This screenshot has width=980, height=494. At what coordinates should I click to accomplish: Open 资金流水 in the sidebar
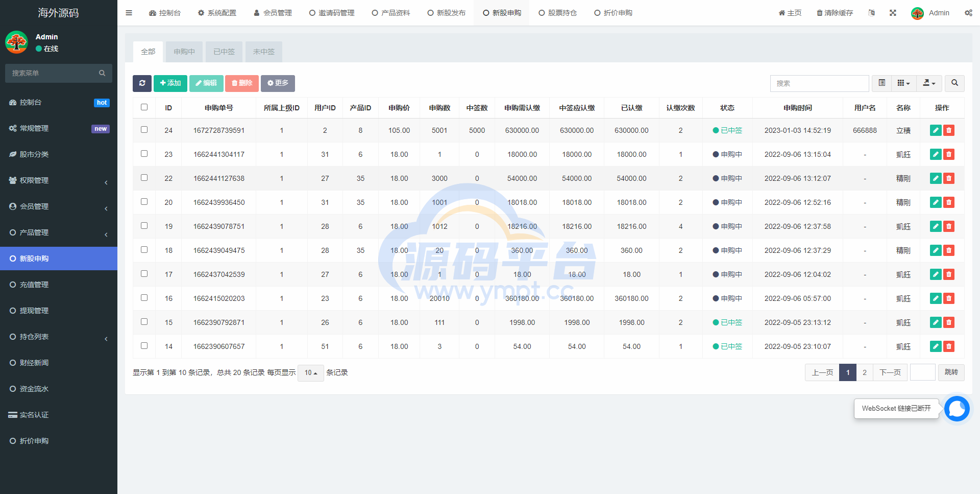59,389
